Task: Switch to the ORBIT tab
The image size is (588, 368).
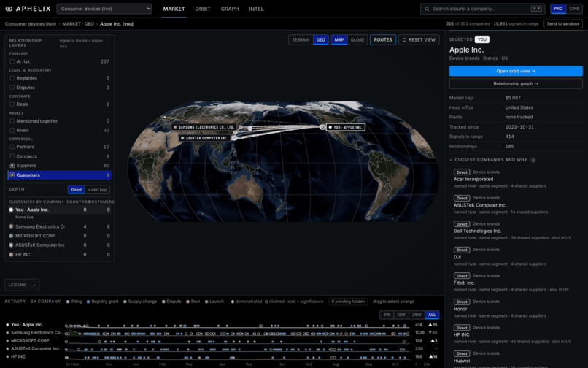Action: coord(203,9)
